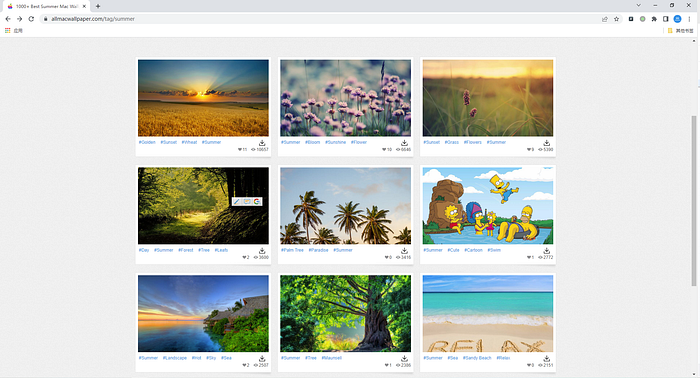This screenshot has width=700, height=378.
Task: Open the #Cartoon tag link
Action: (x=473, y=250)
